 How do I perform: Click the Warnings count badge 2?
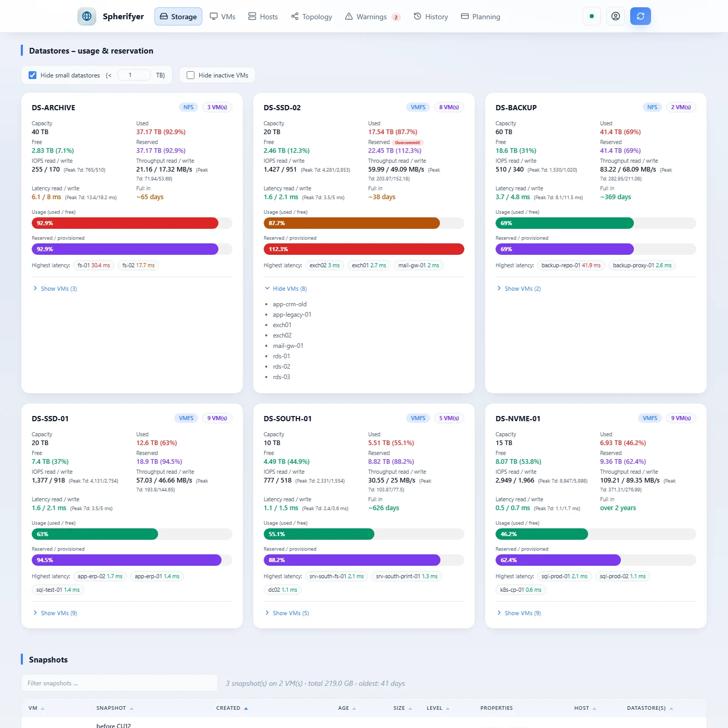(x=396, y=17)
